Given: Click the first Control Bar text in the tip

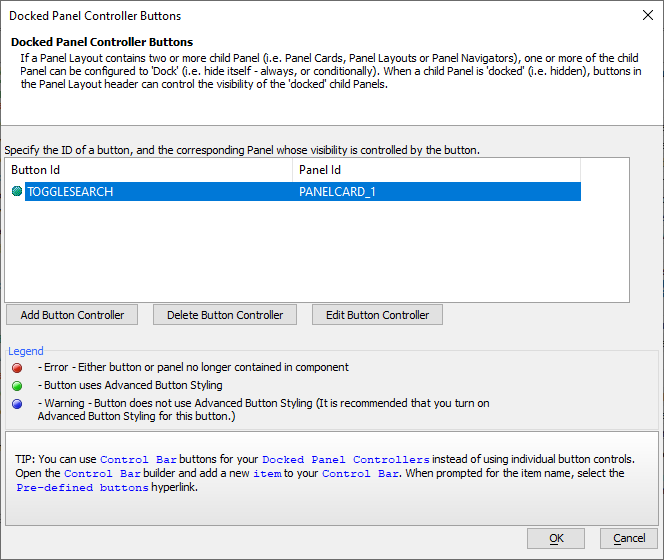Looking at the screenshot, I should coord(138,460).
